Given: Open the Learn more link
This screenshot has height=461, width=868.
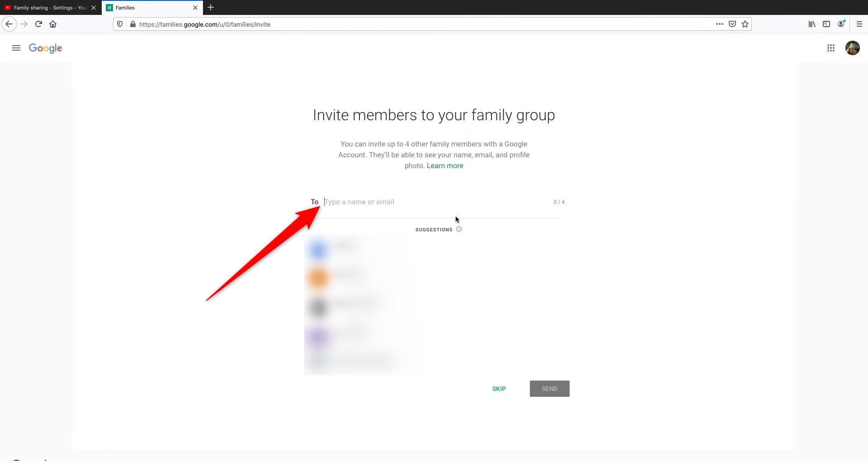Looking at the screenshot, I should click(x=444, y=165).
